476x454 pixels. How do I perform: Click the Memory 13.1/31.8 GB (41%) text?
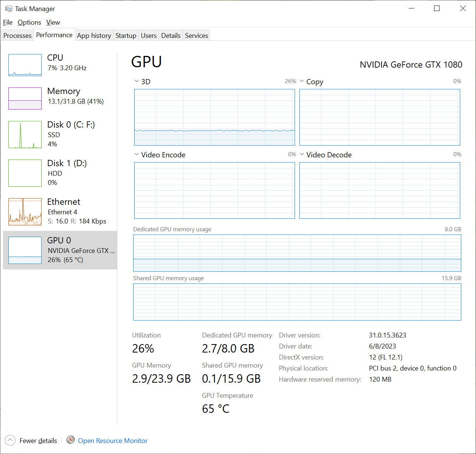tap(76, 101)
